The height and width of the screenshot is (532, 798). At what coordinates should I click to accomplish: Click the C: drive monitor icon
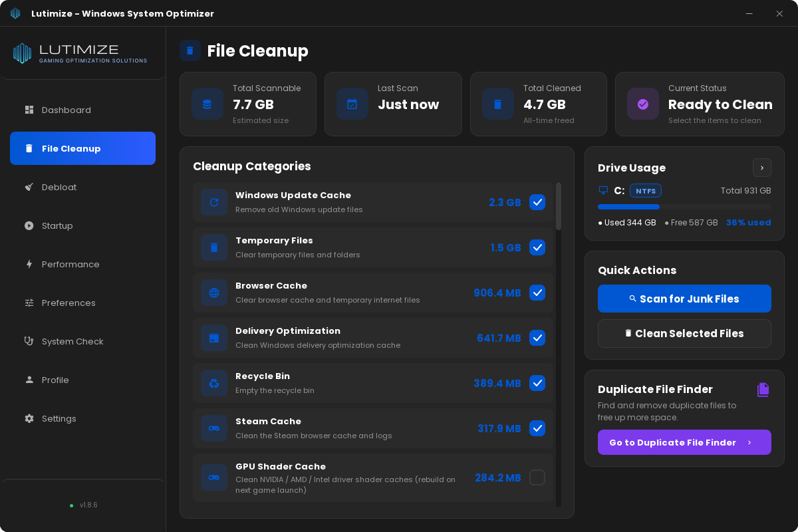coord(603,190)
